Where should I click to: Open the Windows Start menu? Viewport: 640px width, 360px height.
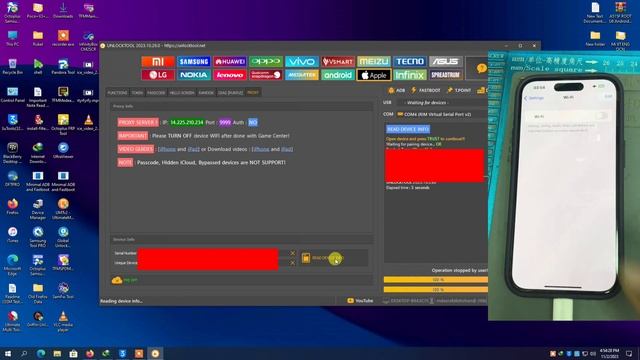(8, 353)
